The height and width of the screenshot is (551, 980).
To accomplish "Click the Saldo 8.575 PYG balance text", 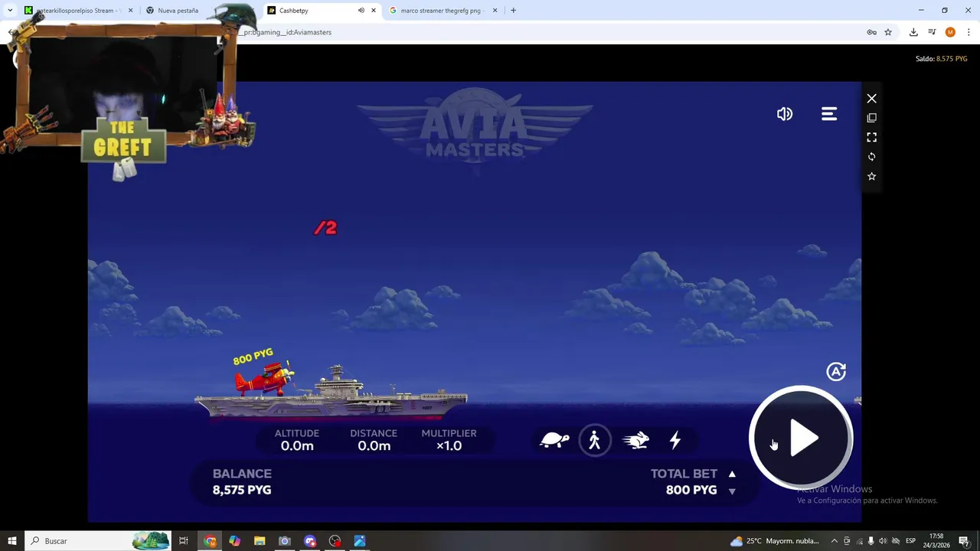I will coord(941,59).
